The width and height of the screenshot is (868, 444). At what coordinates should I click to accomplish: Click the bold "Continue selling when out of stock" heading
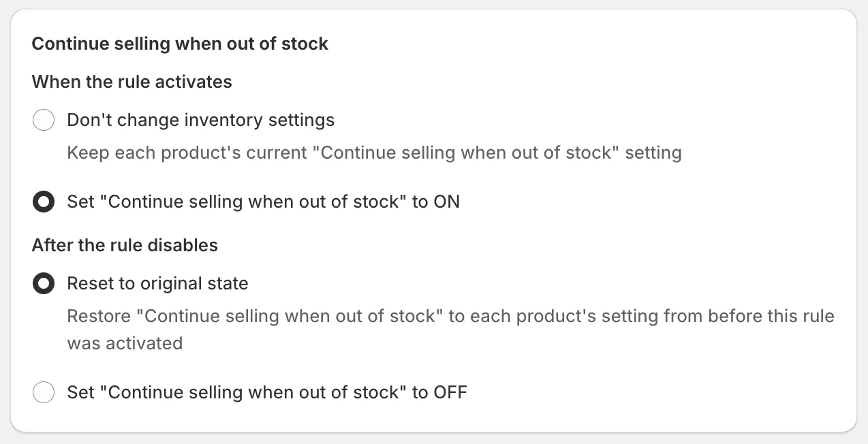[x=180, y=44]
